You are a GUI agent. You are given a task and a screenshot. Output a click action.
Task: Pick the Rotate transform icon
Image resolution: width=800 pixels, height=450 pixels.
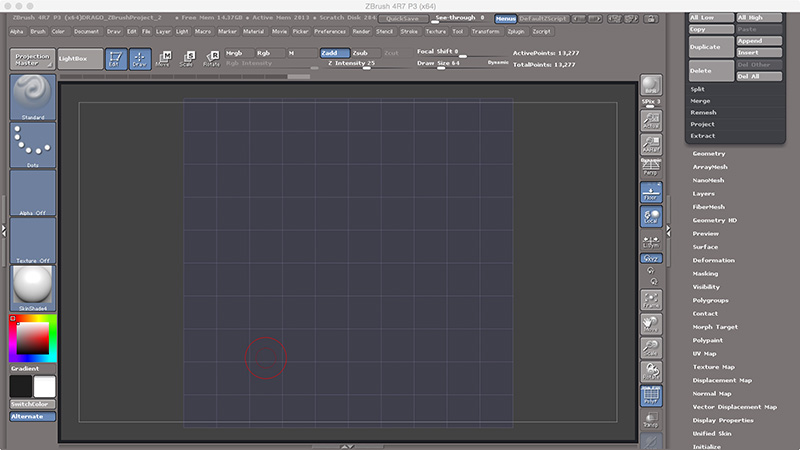[211, 59]
